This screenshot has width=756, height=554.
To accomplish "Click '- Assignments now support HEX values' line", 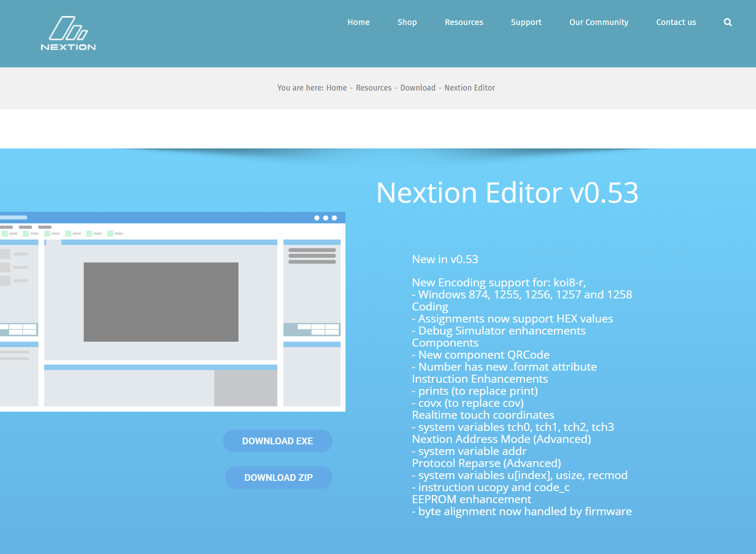I will 513,318.
